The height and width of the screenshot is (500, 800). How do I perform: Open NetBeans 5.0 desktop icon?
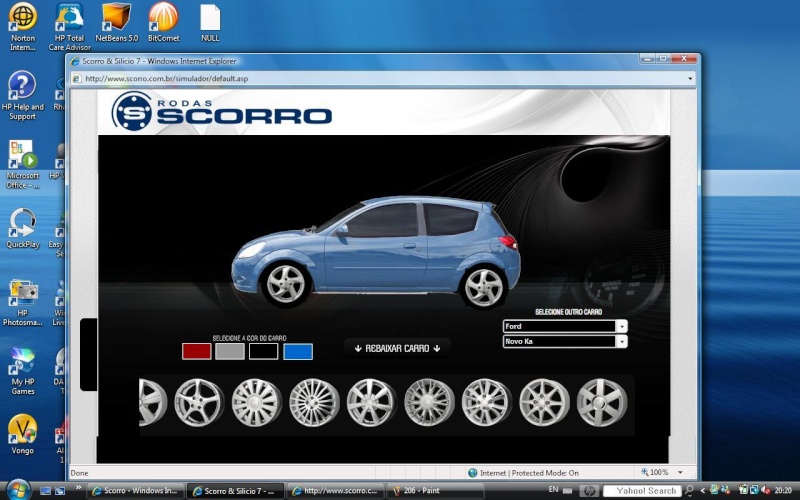pyautogui.click(x=116, y=22)
